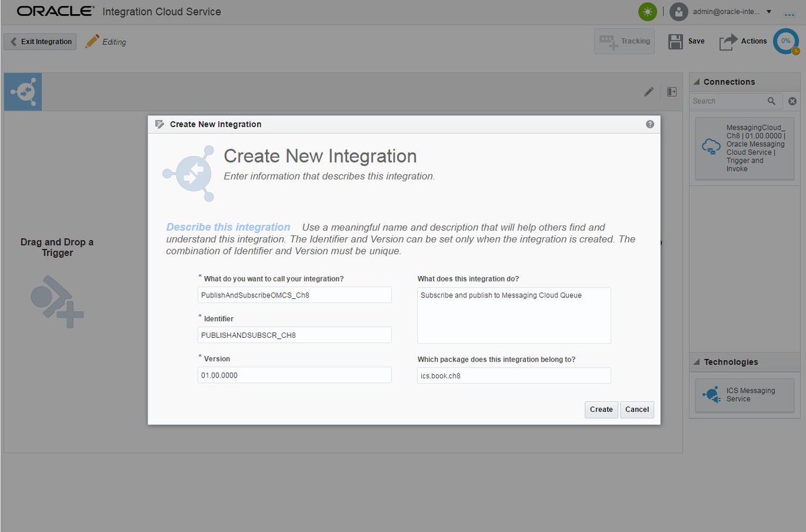Click Exit Integration button
Image resolution: width=806 pixels, height=532 pixels.
click(40, 42)
